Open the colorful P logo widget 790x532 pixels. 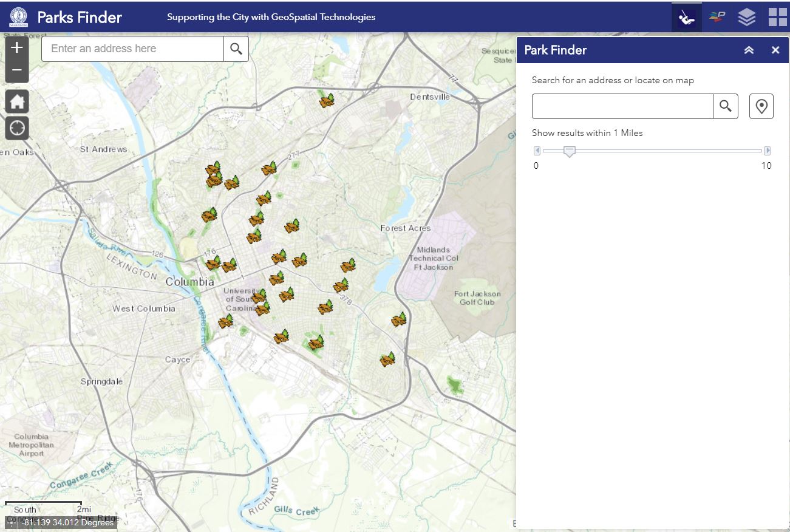coord(717,17)
